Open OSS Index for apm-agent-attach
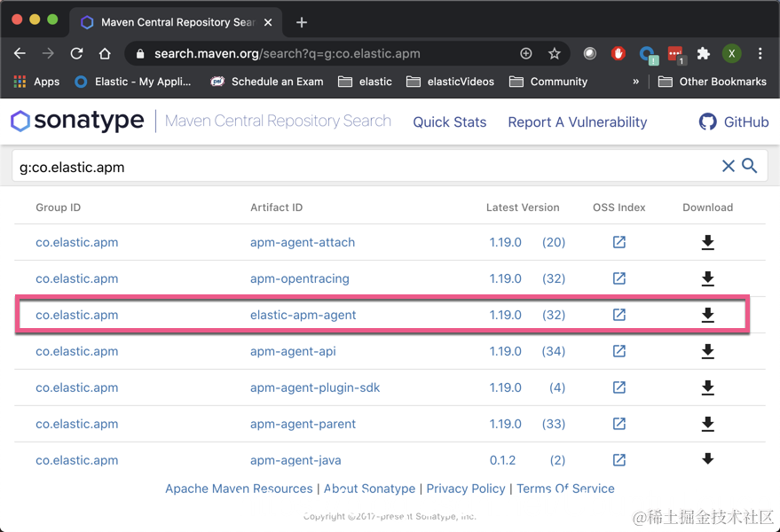Screen dimensions: 780x532 (x=618, y=242)
